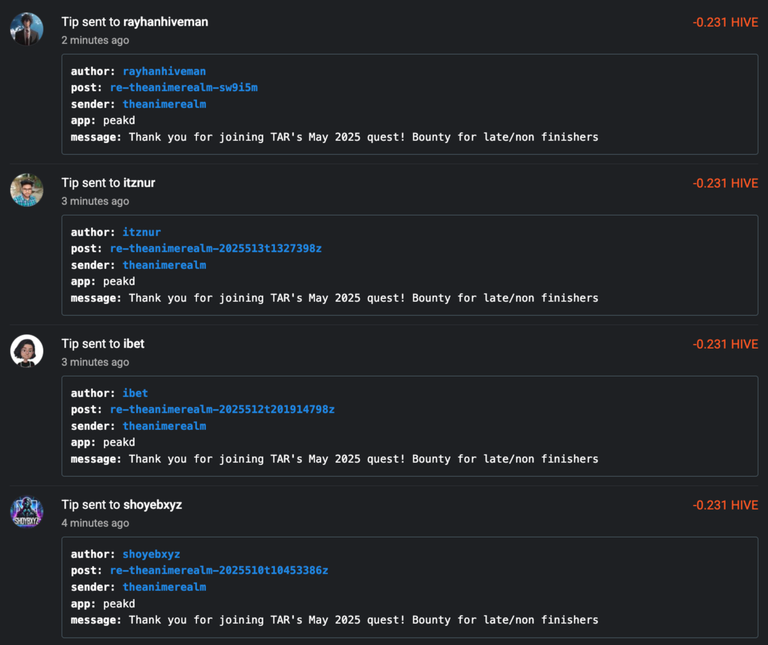768x645 pixels.
Task: Click 'app: peakd' in rayhanhiveman's tip
Action: point(103,120)
